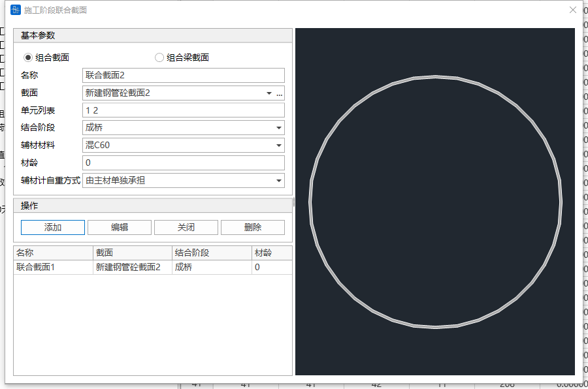The image size is (588, 389).
Task: Click the 材龄 input field
Action: 184,163
